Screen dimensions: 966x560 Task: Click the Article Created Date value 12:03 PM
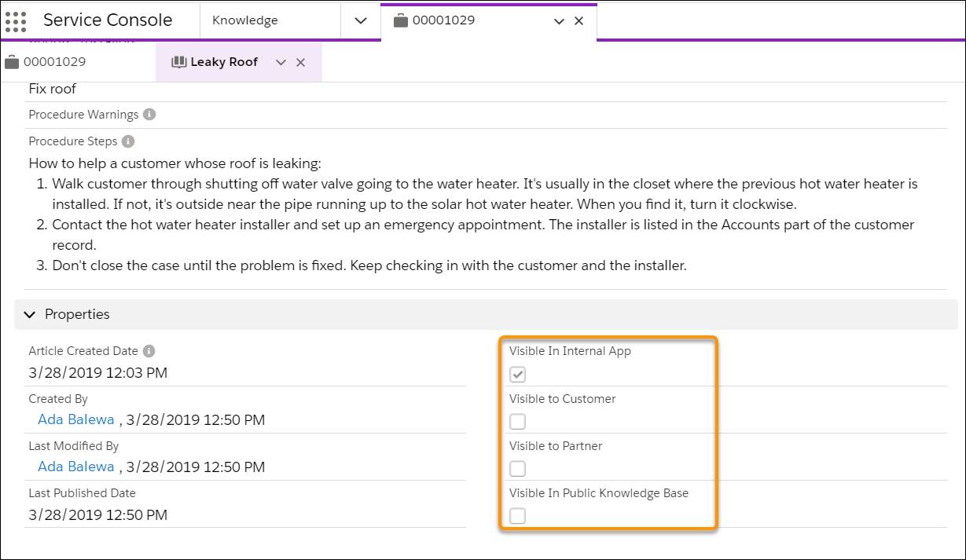98,372
